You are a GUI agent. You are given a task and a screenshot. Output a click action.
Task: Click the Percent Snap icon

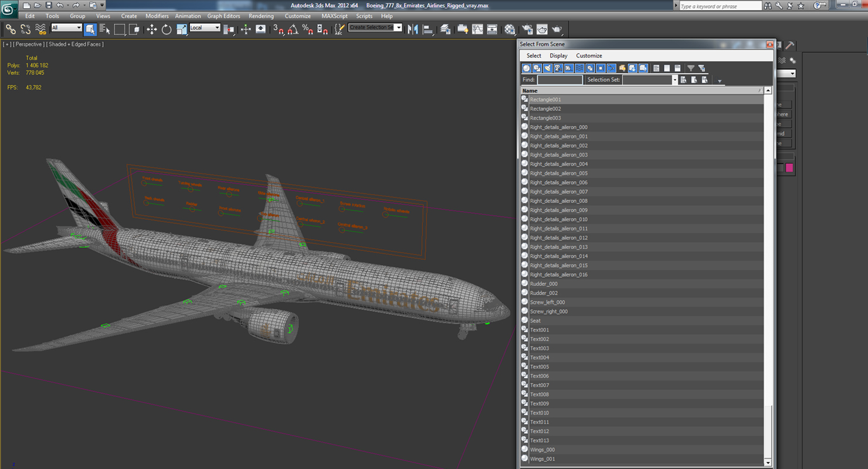[307, 29]
